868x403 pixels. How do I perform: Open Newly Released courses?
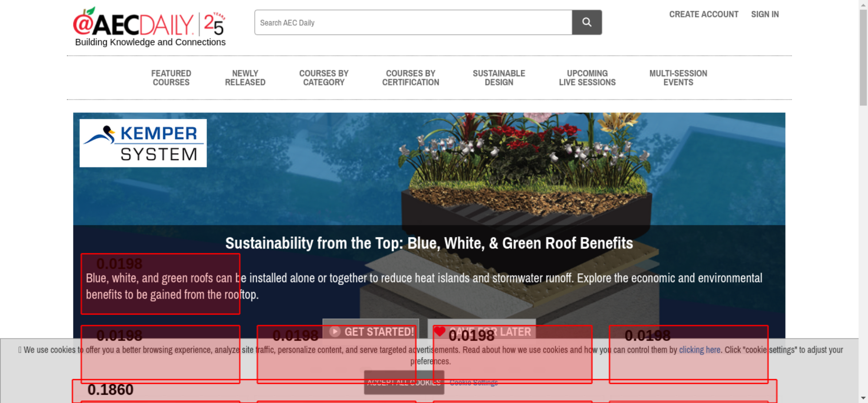245,78
